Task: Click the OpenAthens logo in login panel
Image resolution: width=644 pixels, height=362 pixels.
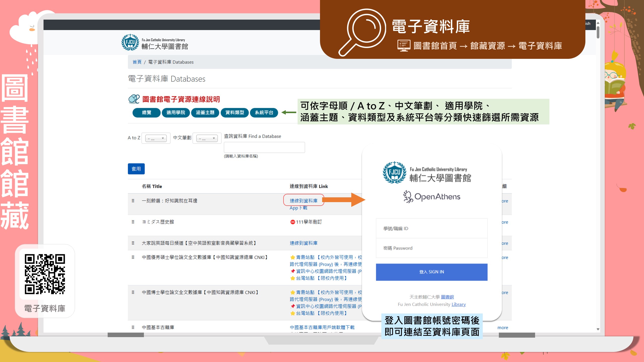Action: point(432,197)
